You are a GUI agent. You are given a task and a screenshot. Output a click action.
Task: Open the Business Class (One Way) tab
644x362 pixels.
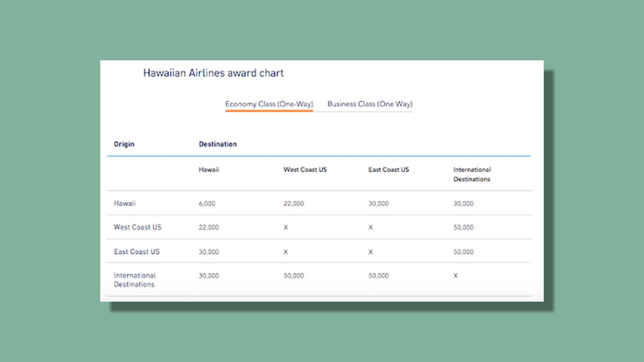[370, 104]
